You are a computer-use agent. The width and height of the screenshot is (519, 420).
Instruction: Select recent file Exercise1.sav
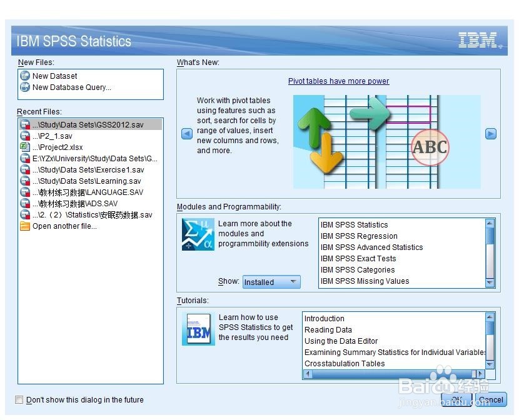pyautogui.click(x=91, y=169)
